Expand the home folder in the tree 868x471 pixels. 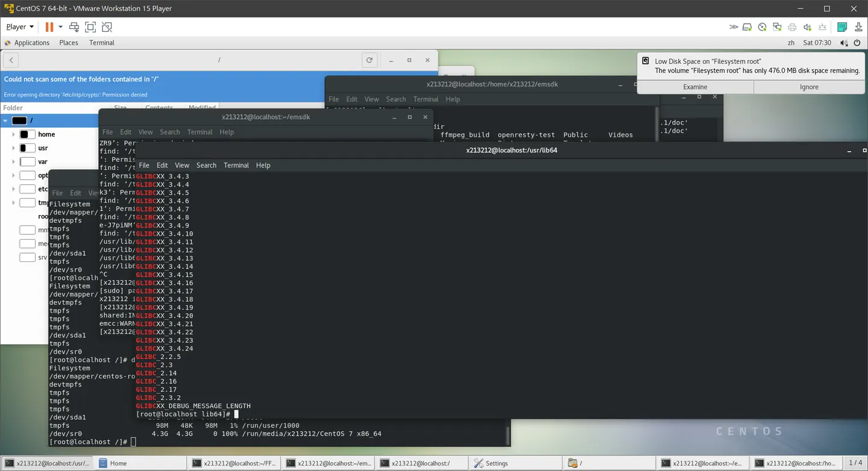[14, 134]
